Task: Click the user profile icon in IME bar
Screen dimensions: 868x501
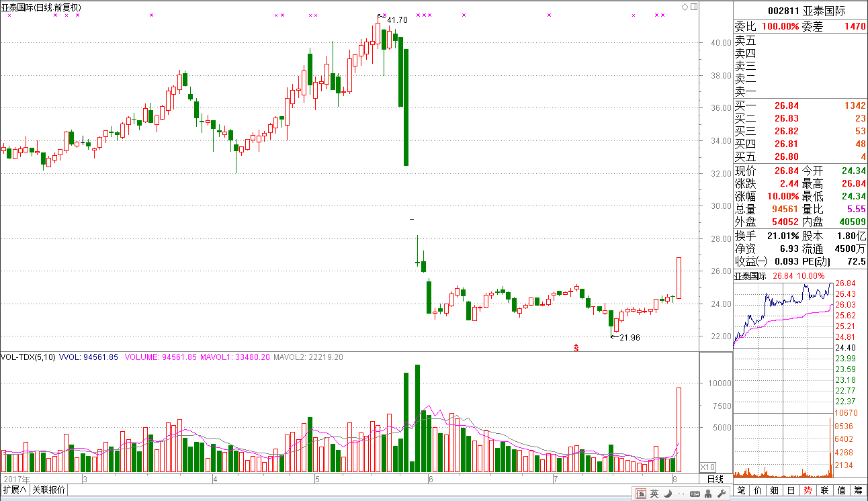Action: click(709, 494)
